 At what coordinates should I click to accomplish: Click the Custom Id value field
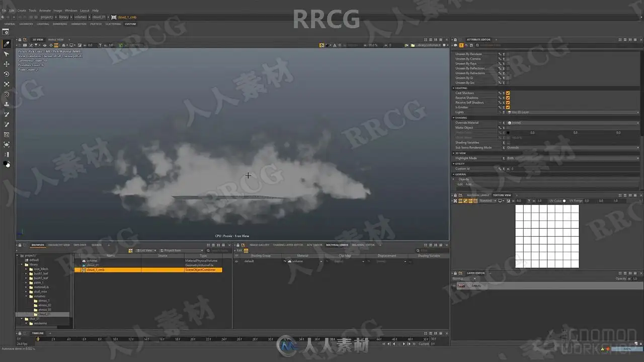pyautogui.click(x=573, y=169)
